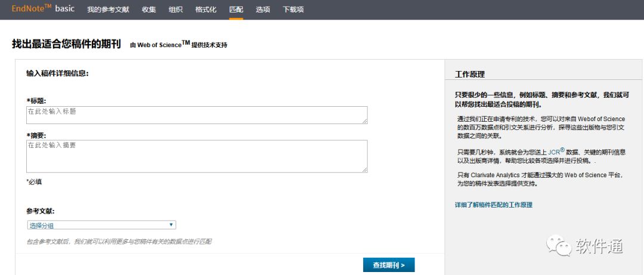Open the 格式化 tab
Screen dimensions: 644x275
[x=206, y=10]
